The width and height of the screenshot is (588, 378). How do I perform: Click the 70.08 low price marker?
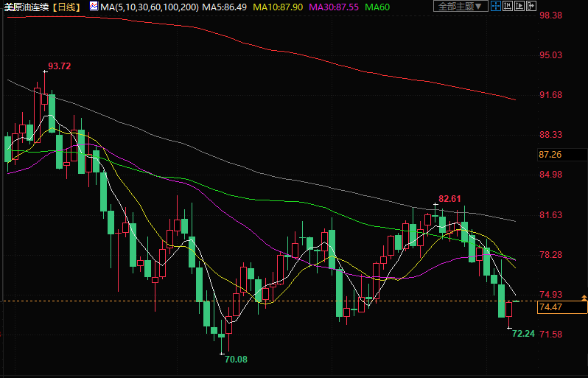pyautogui.click(x=236, y=359)
